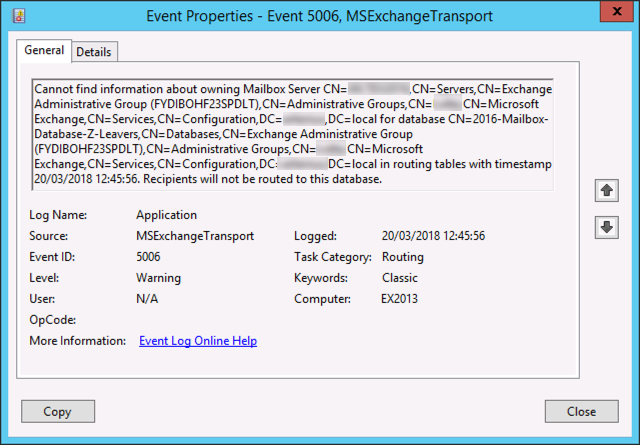Viewport: 640px width, 445px height.
Task: Select the Task Category value Routing
Action: click(402, 257)
